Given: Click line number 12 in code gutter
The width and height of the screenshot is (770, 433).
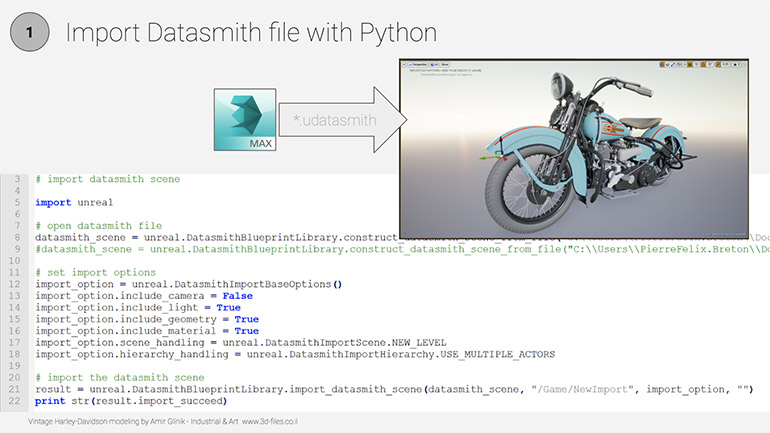Looking at the screenshot, I should (17, 284).
